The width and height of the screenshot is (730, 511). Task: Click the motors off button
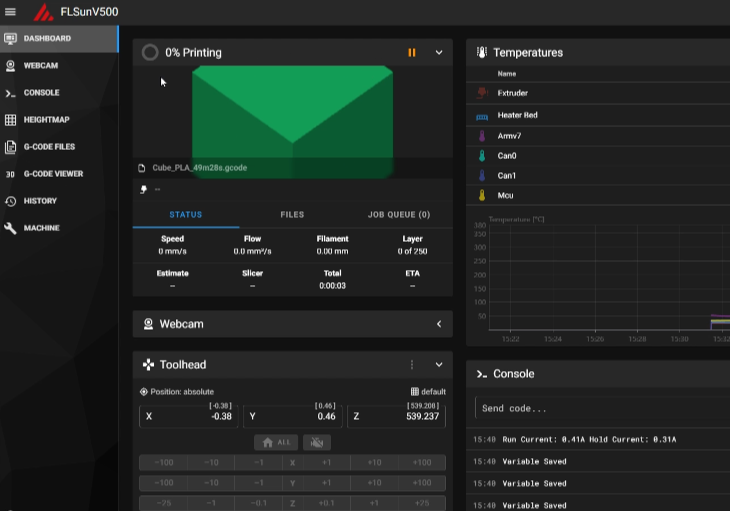coord(317,442)
